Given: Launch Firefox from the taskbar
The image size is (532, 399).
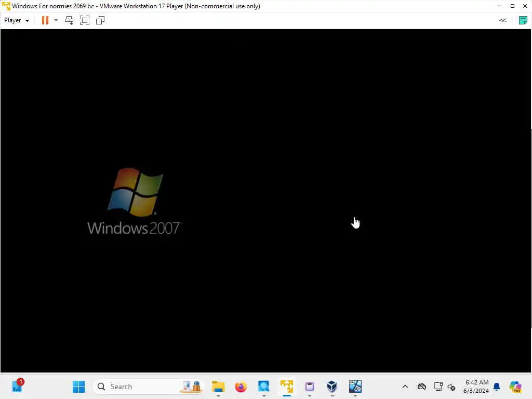Looking at the screenshot, I should pyautogui.click(x=241, y=387).
